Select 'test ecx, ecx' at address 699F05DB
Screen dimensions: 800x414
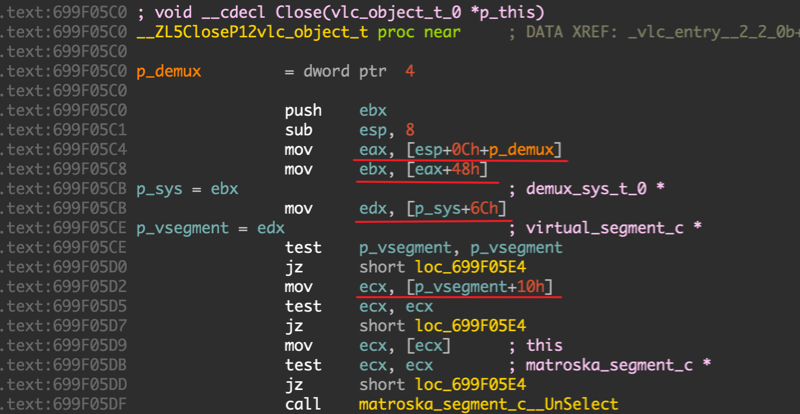(359, 366)
